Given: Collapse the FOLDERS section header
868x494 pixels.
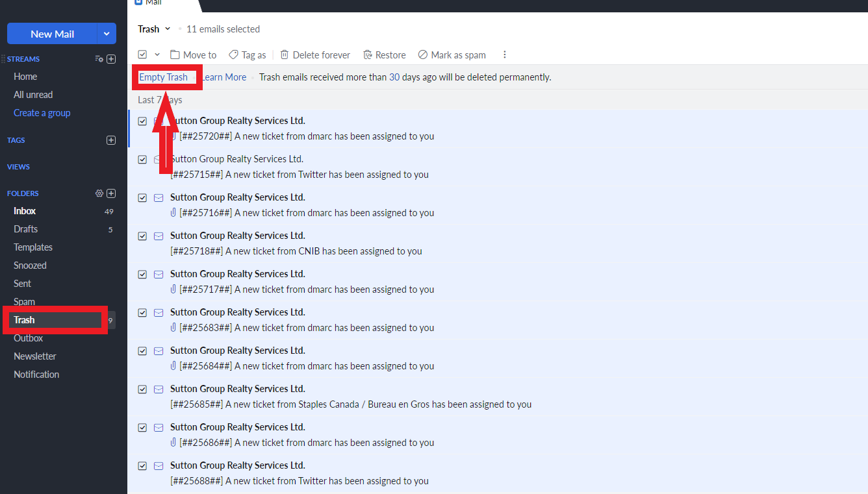Looking at the screenshot, I should [x=23, y=193].
